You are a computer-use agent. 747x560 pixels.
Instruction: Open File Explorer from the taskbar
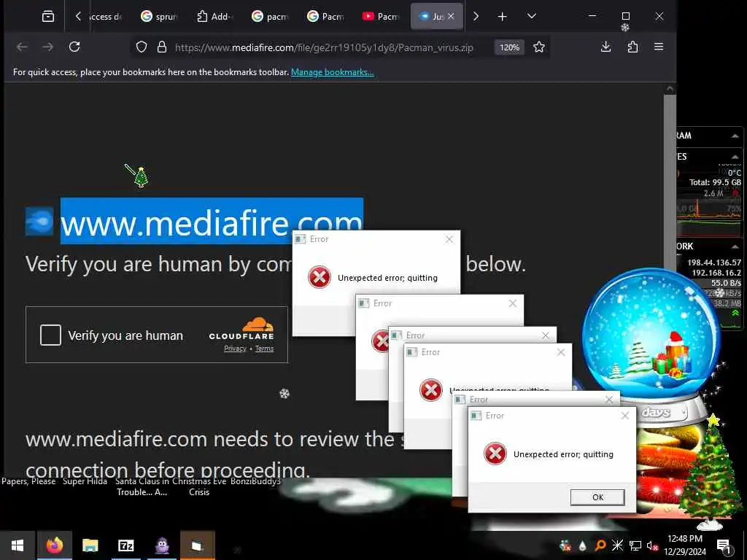pos(90,545)
